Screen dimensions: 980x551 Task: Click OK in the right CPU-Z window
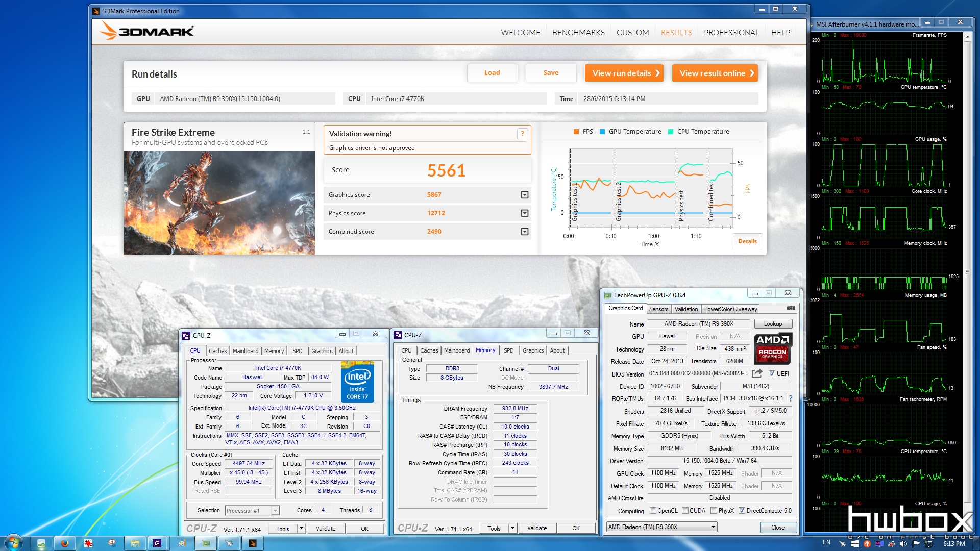click(576, 528)
